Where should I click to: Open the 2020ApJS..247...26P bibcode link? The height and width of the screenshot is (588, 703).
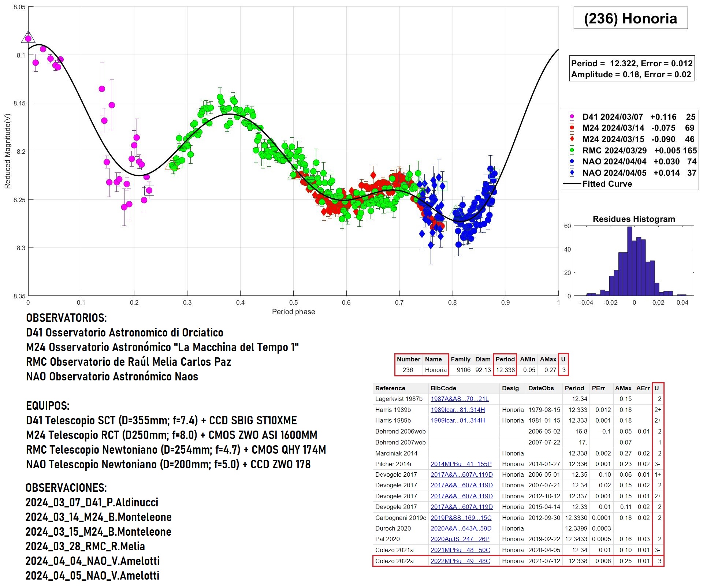click(x=460, y=539)
